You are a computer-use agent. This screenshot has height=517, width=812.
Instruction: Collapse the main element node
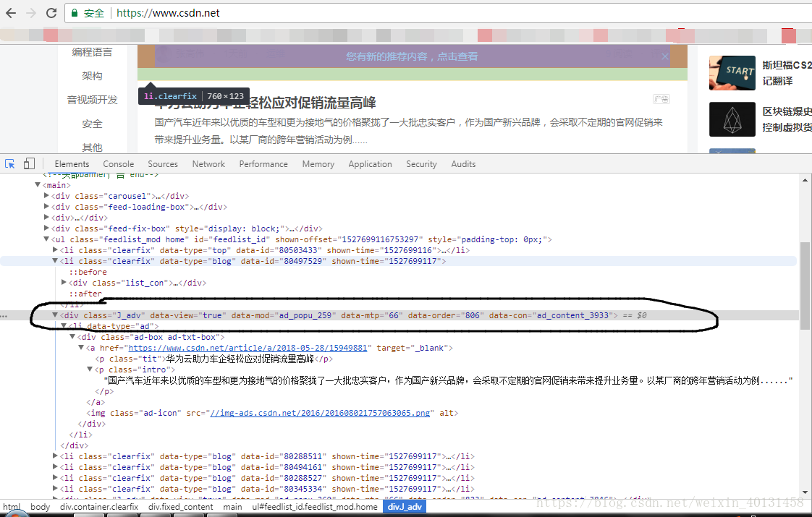pyautogui.click(x=38, y=185)
